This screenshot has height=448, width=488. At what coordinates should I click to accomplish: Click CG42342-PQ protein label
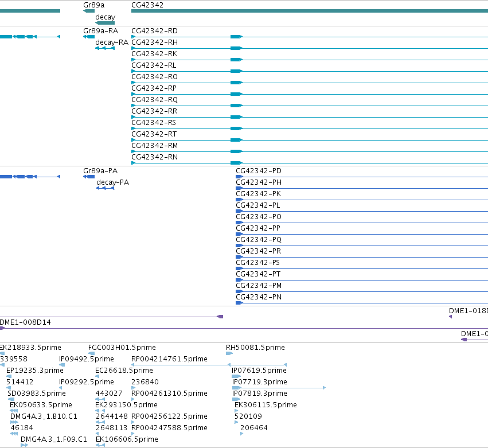[258, 240]
